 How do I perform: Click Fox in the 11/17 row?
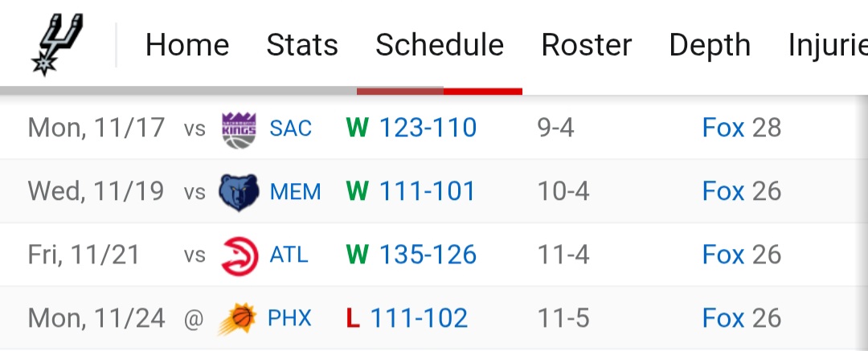[723, 128]
